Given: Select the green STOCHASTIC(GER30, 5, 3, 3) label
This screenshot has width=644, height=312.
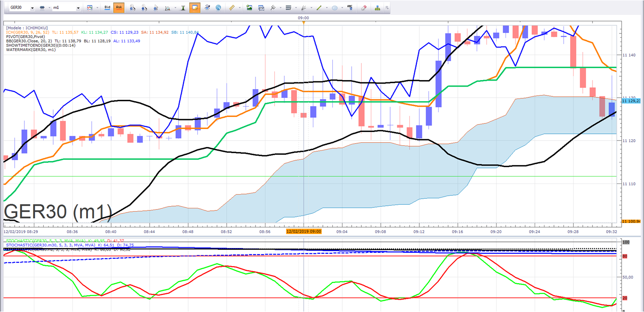Looking at the screenshot, I should [46, 240].
